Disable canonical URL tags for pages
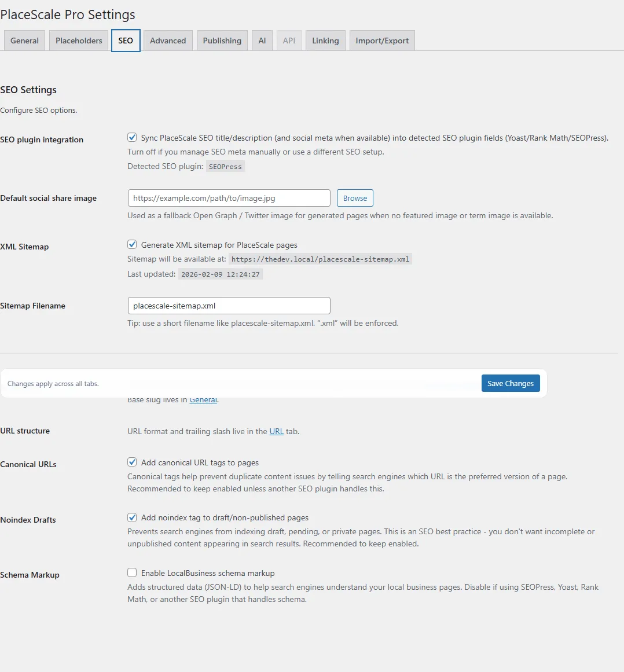The image size is (624, 672). (132, 461)
